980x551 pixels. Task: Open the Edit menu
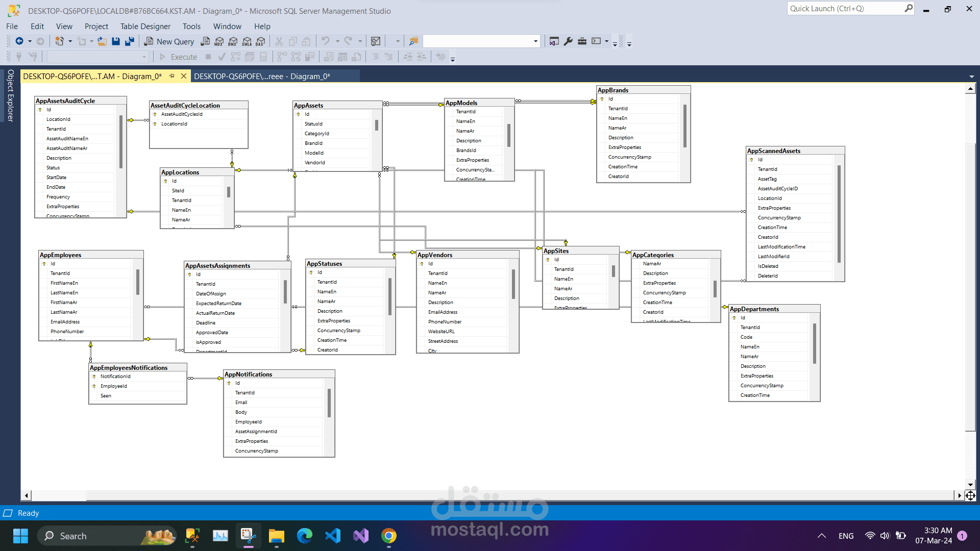[37, 27]
